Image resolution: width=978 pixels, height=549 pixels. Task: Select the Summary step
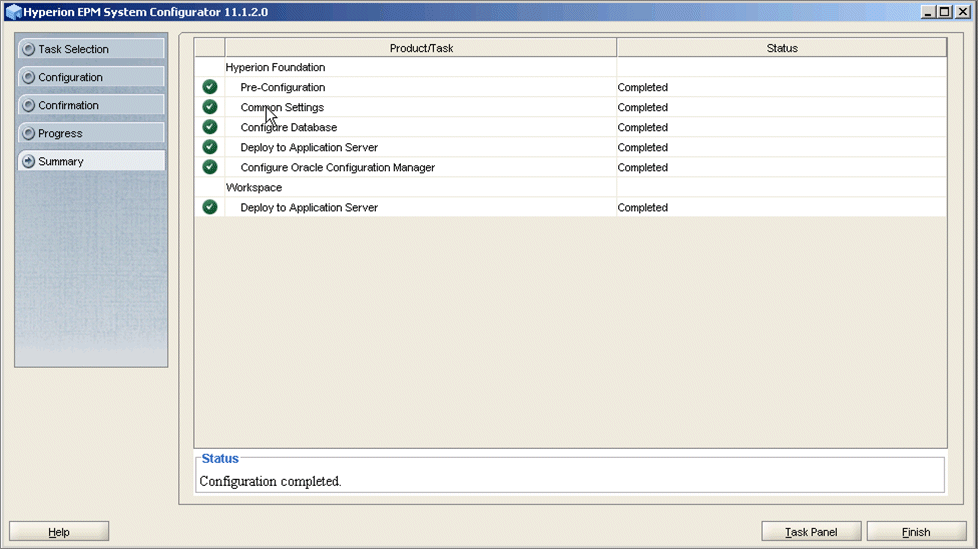[91, 161]
